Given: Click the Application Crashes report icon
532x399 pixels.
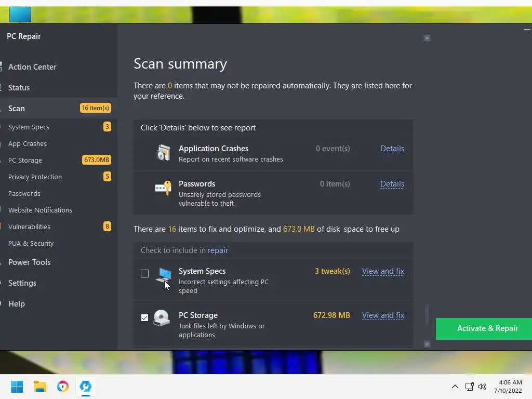Looking at the screenshot, I should [164, 152].
